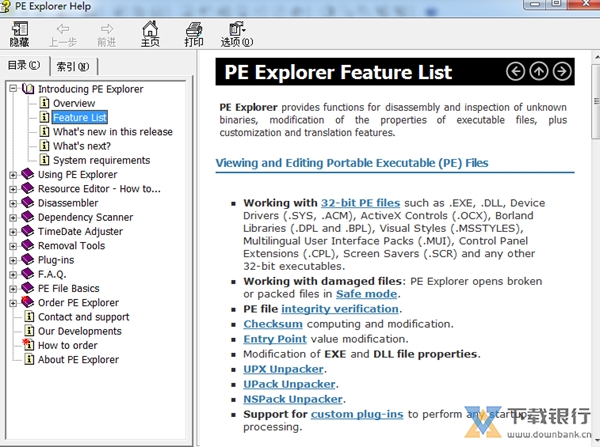Click the Viewing and Editing PE Files heading
The image size is (600, 447).
point(352,163)
